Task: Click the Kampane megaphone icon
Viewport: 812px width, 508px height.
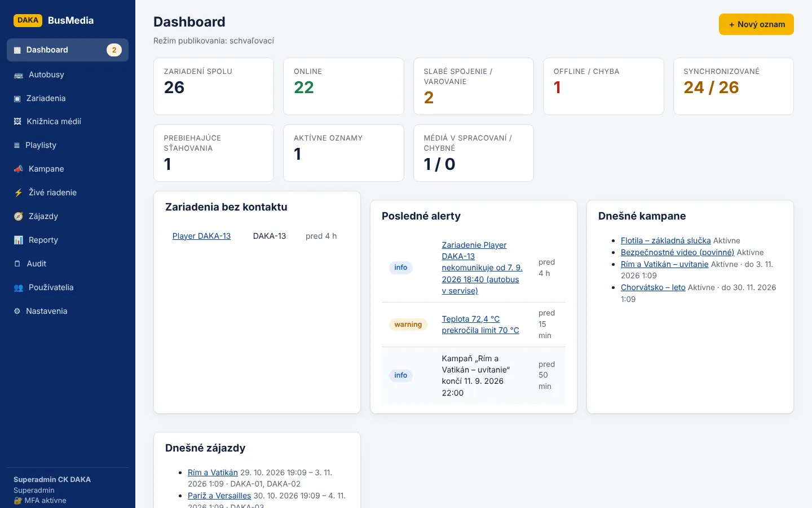Action: pyautogui.click(x=18, y=169)
